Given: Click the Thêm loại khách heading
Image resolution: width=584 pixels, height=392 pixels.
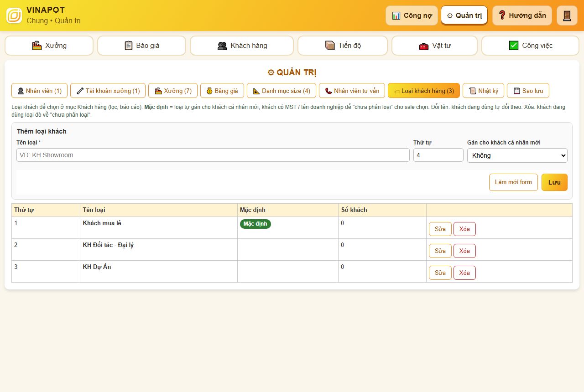Looking at the screenshot, I should [42, 131].
